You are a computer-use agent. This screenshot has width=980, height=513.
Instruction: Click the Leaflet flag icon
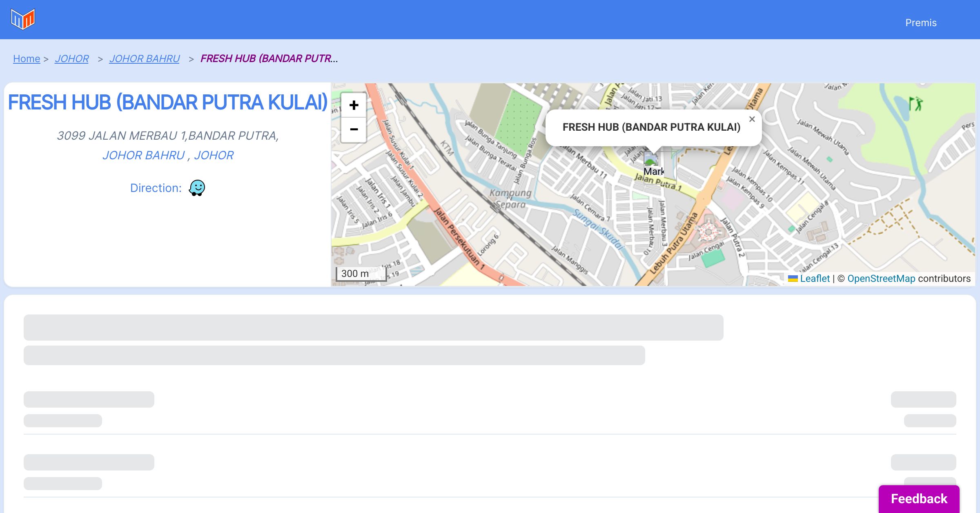[793, 279]
